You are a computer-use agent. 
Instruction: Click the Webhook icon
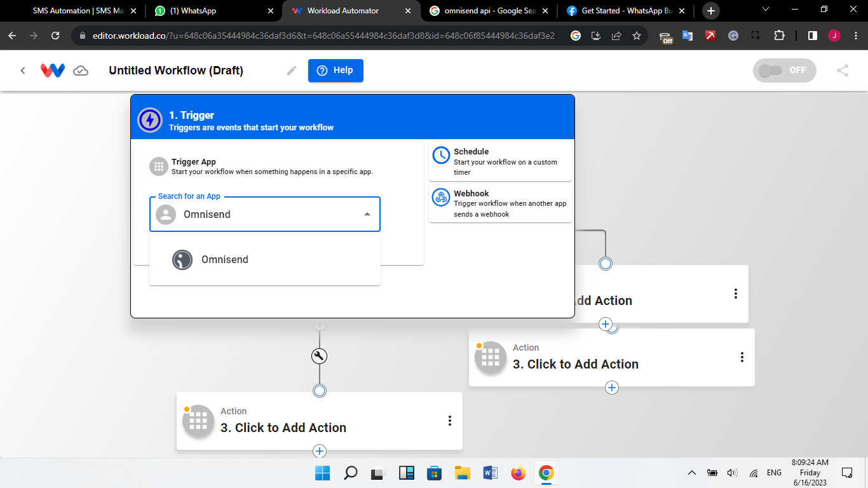click(x=441, y=197)
